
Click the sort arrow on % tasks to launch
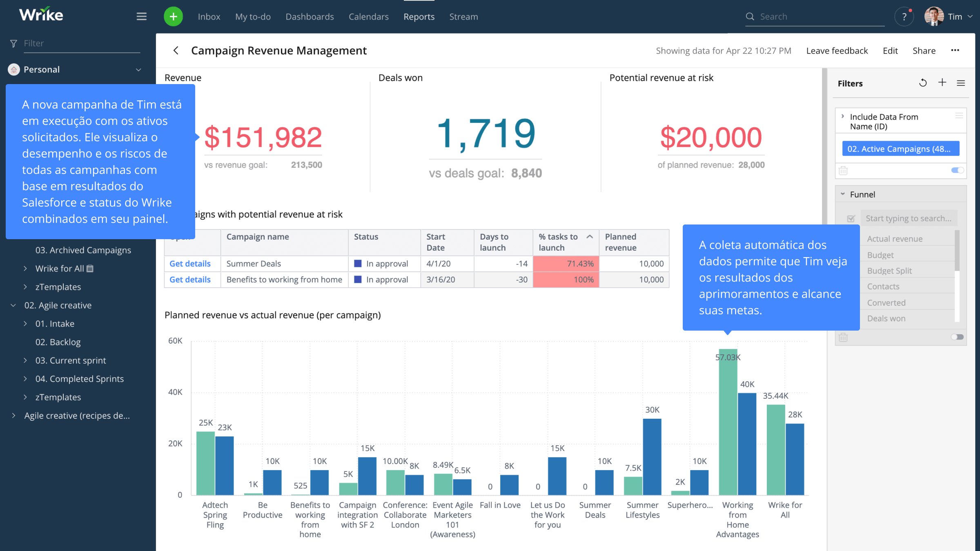pos(590,237)
